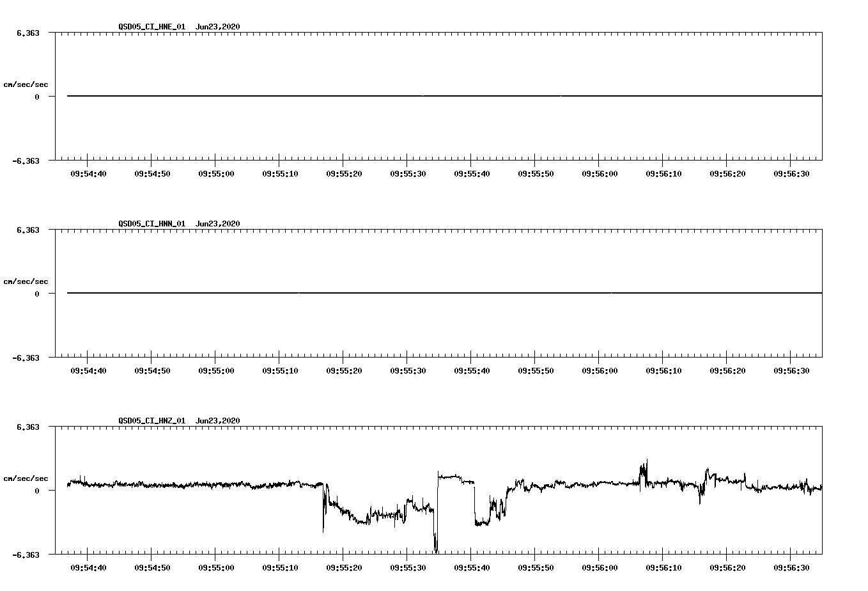The image size is (868, 591).
Task: Click the 0 axis label on the HNE plot
Action: coord(37,97)
